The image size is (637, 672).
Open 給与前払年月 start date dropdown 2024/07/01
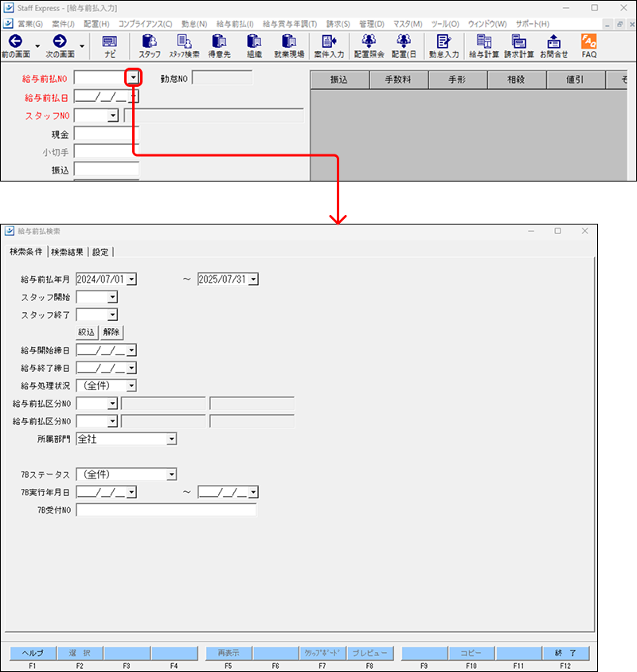click(x=131, y=279)
